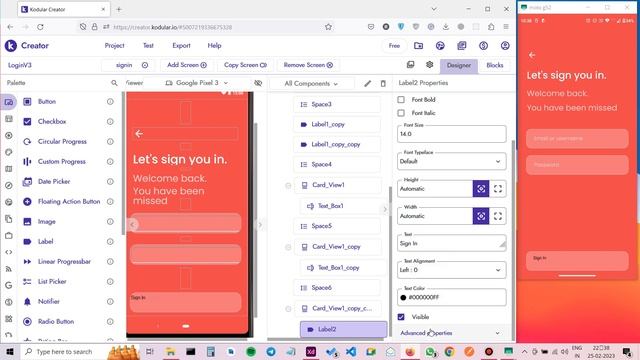
Task: Collapse Card_View1 in component tree
Action: pyautogui.click(x=288, y=186)
